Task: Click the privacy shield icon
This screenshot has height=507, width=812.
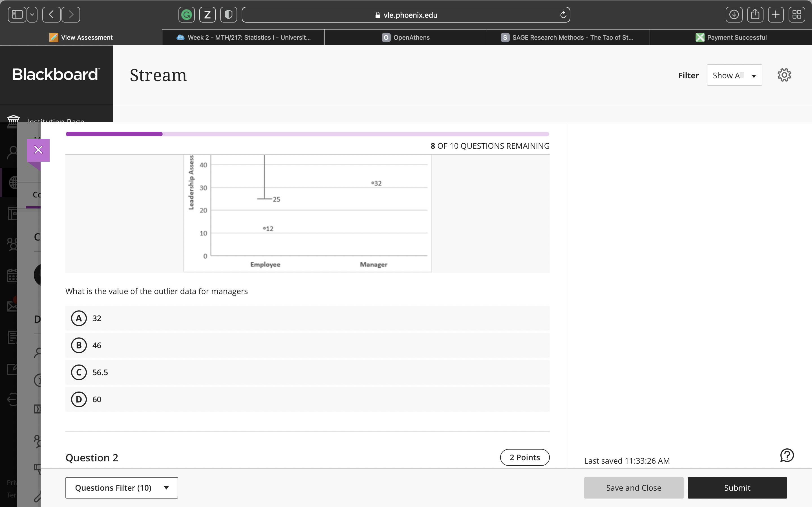Action: (x=228, y=15)
